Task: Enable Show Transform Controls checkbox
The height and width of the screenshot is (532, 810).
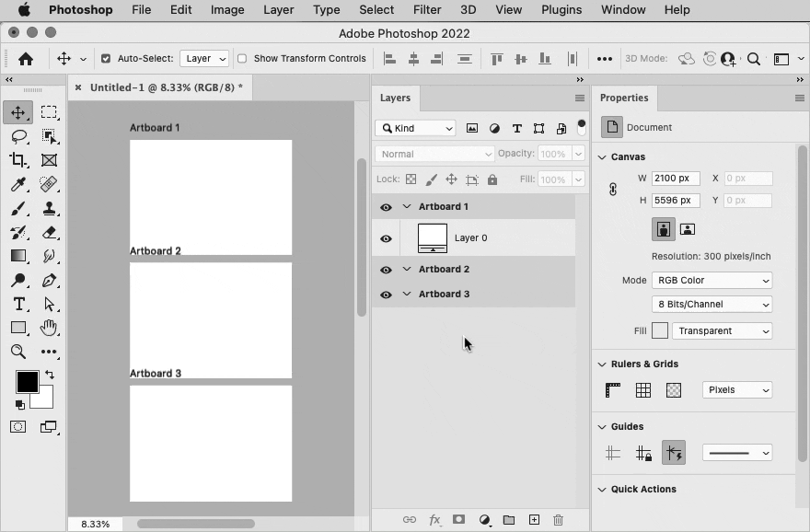Action: point(242,58)
